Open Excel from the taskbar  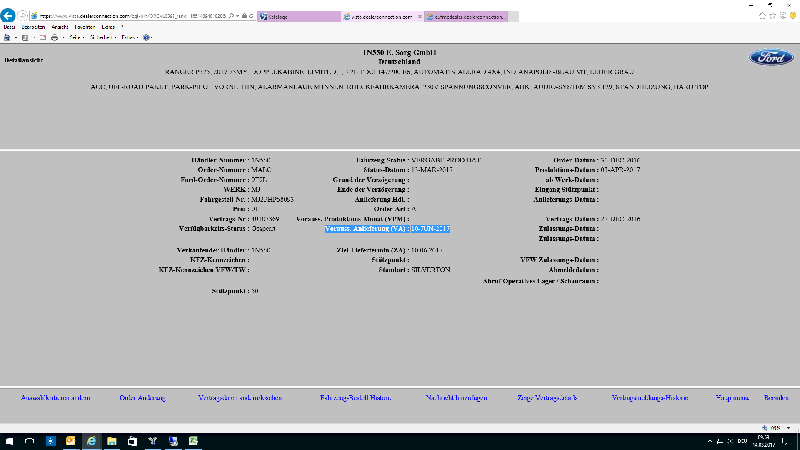point(193,441)
